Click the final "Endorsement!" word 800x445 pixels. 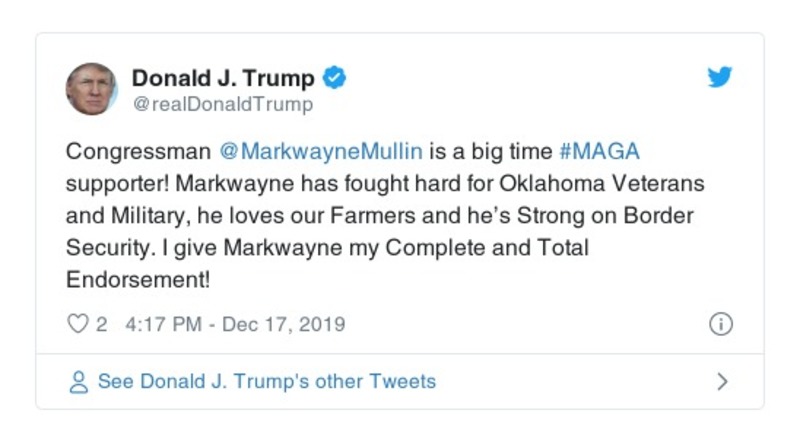point(138,280)
